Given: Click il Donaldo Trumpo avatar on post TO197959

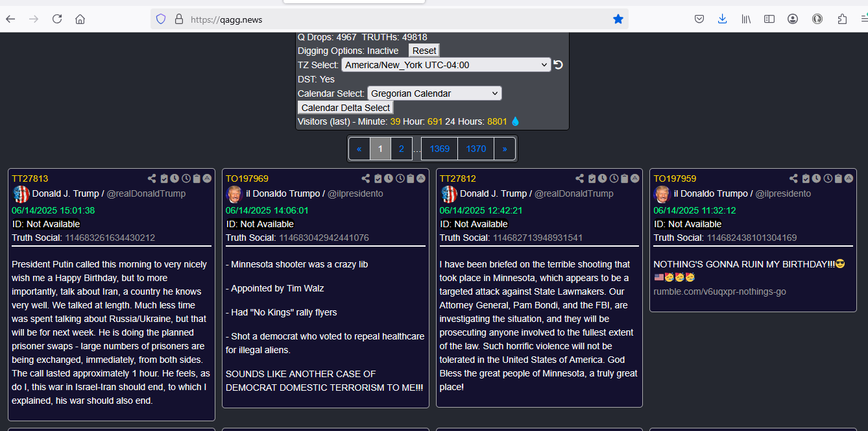Looking at the screenshot, I should point(662,194).
